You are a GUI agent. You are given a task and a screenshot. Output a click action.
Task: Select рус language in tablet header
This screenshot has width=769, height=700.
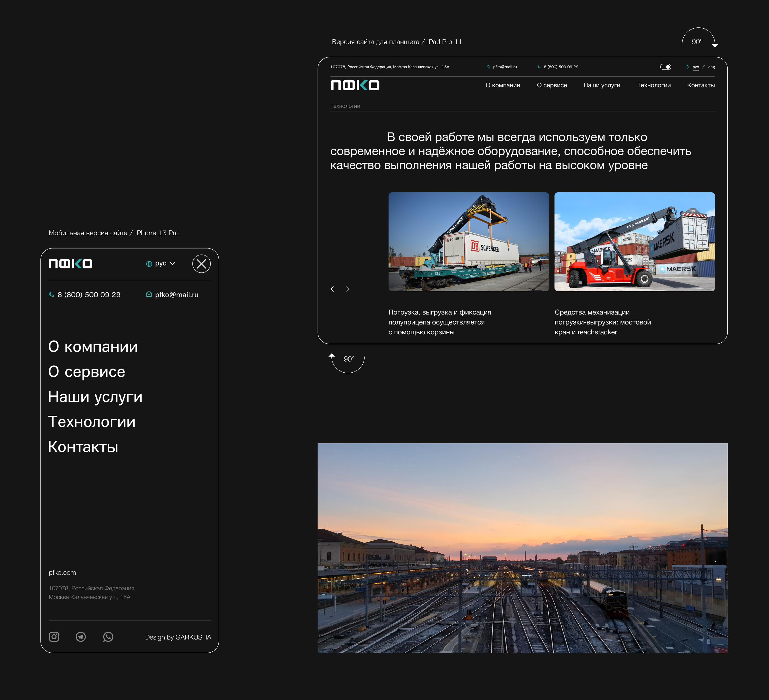[x=695, y=67]
